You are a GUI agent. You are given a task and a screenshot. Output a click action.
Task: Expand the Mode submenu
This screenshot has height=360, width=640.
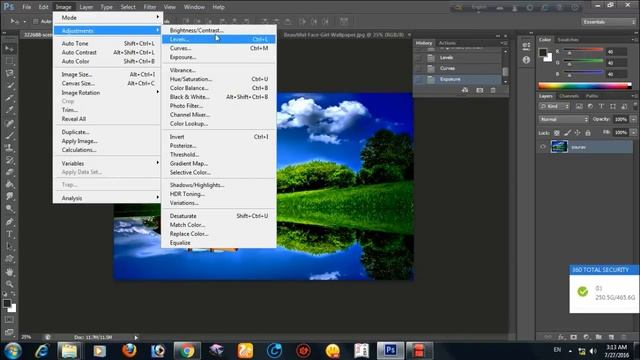[108, 18]
